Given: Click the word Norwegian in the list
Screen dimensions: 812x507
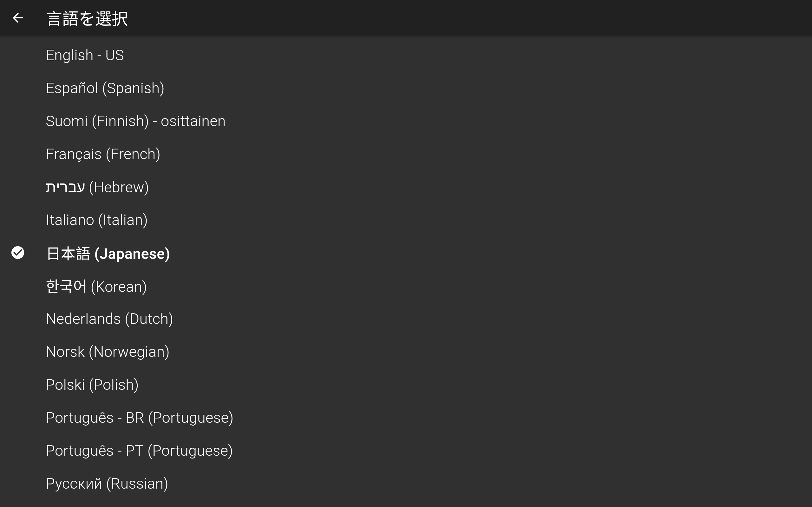Looking at the screenshot, I should click(129, 352).
